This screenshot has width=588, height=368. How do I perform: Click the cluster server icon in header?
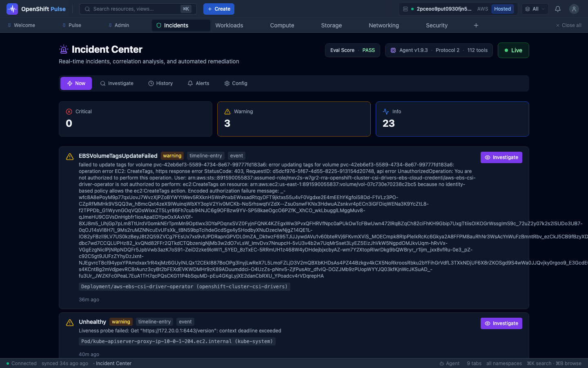[405, 9]
